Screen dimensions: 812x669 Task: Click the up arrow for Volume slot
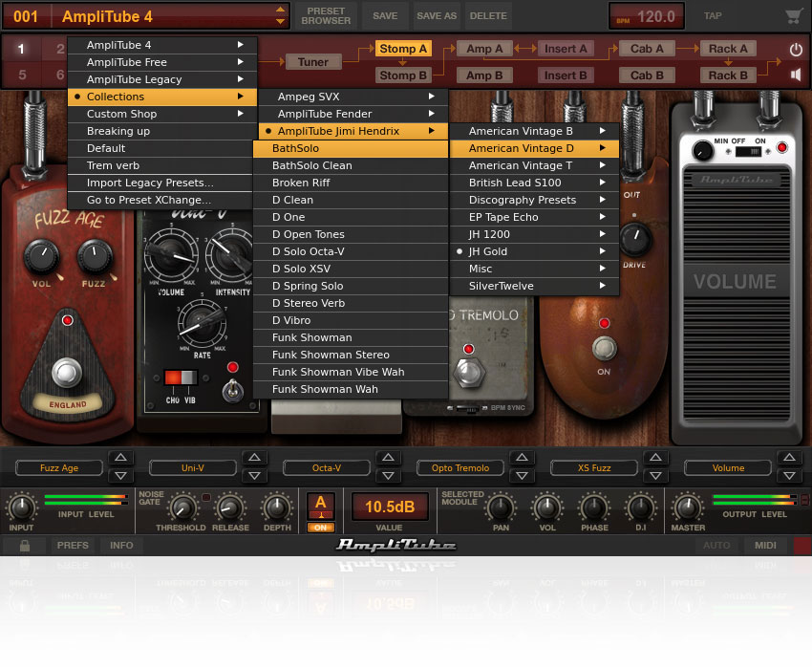coord(789,457)
